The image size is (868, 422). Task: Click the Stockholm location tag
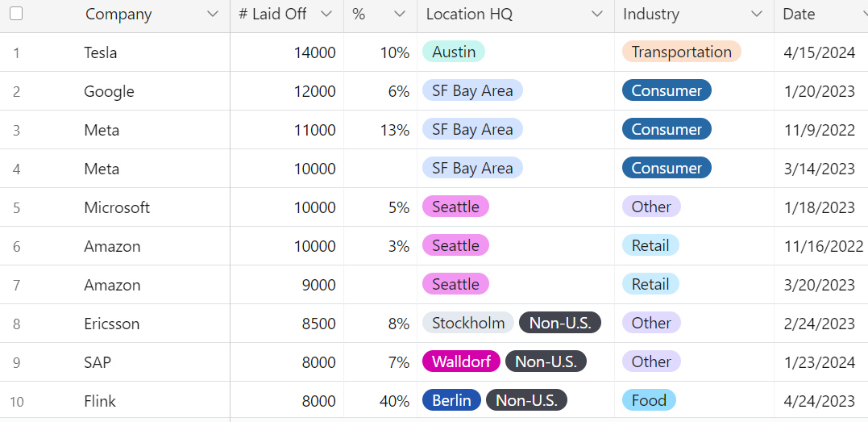pos(468,323)
